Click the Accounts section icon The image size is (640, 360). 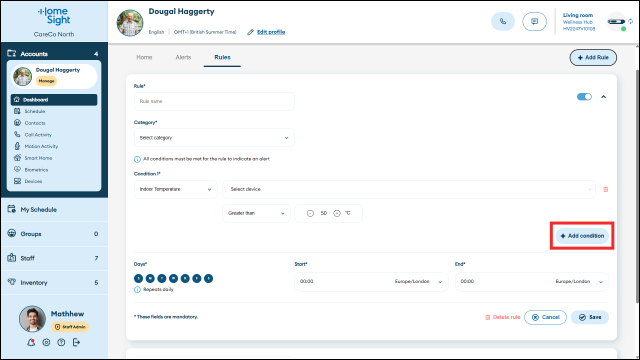11,53
